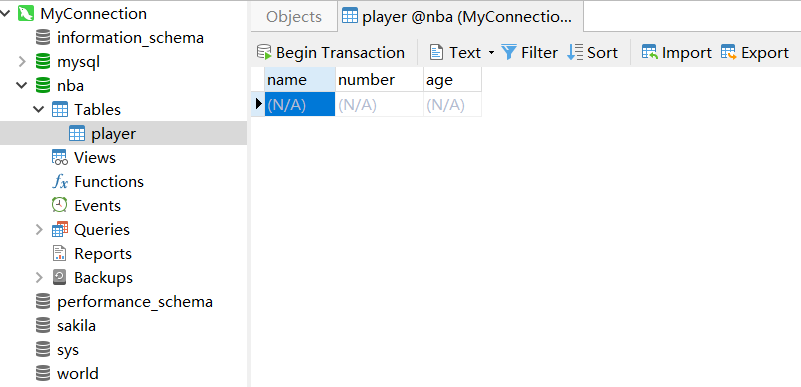Click the Import table icon

[x=649, y=53]
